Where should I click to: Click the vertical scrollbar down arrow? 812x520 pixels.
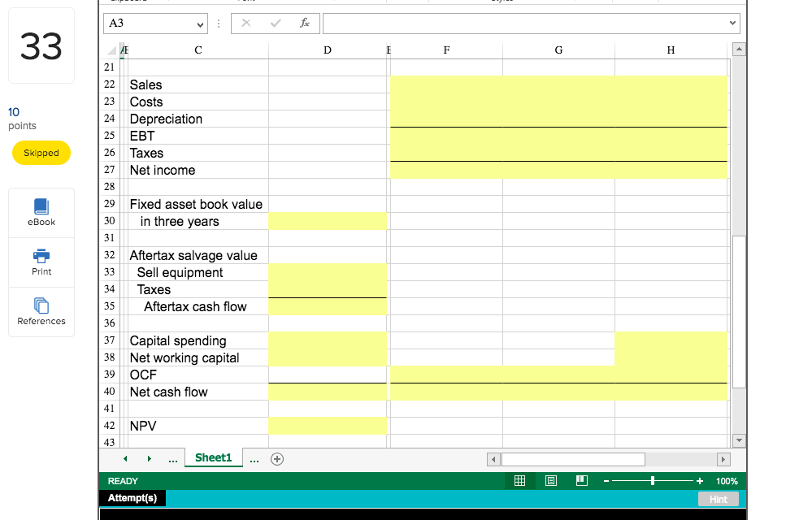coord(738,440)
